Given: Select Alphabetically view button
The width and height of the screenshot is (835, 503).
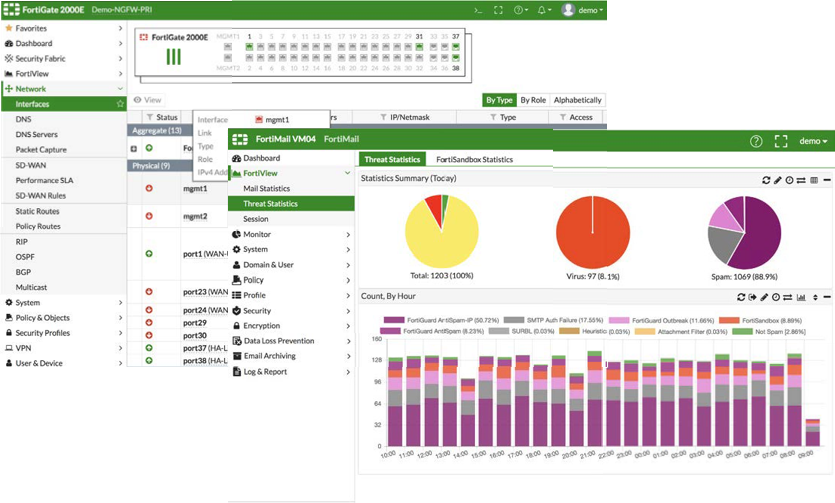Looking at the screenshot, I should coord(577,100).
